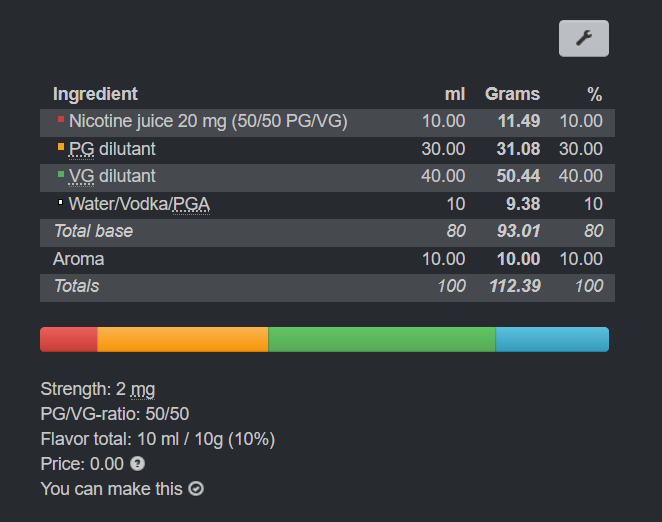Click the VG abbreviation in VG dilutant
The height and width of the screenshot is (522, 662).
click(81, 176)
